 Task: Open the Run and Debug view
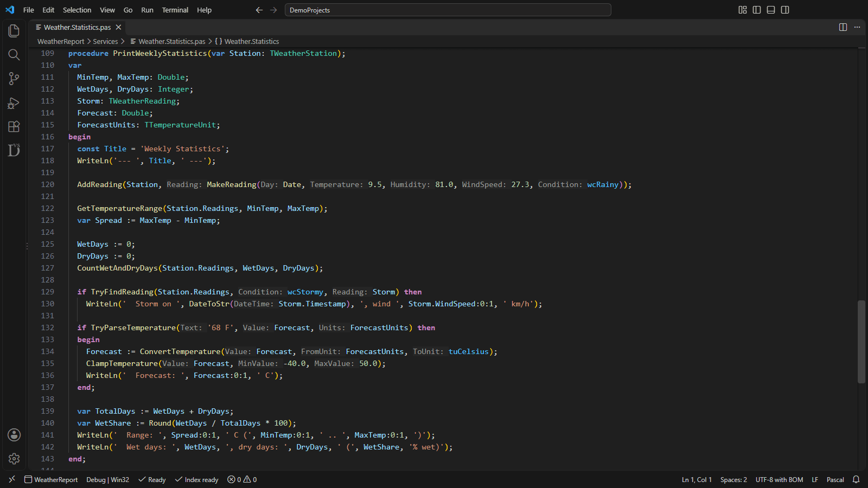pos(14,103)
